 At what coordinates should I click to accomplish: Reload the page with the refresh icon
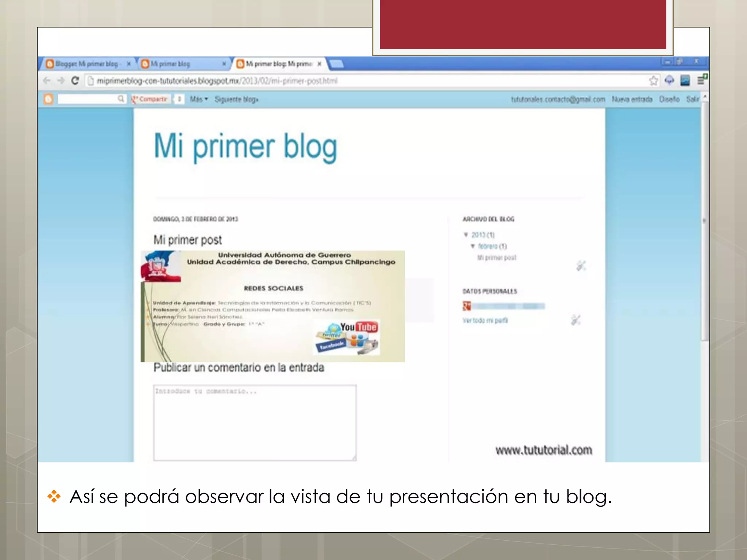tap(75, 81)
